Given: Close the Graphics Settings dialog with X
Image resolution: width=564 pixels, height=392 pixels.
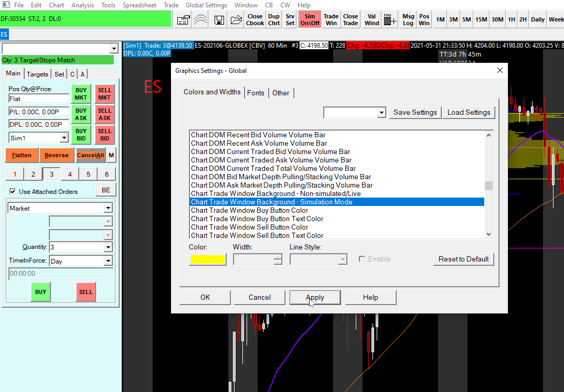Looking at the screenshot, I should 500,70.
